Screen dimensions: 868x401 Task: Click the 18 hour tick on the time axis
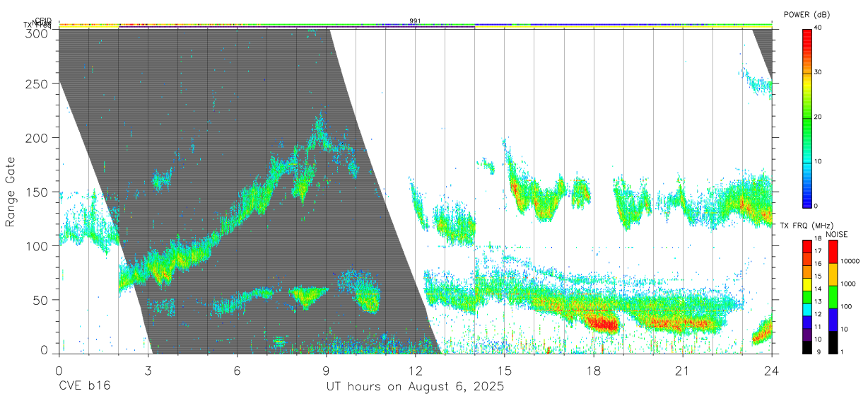coord(594,371)
